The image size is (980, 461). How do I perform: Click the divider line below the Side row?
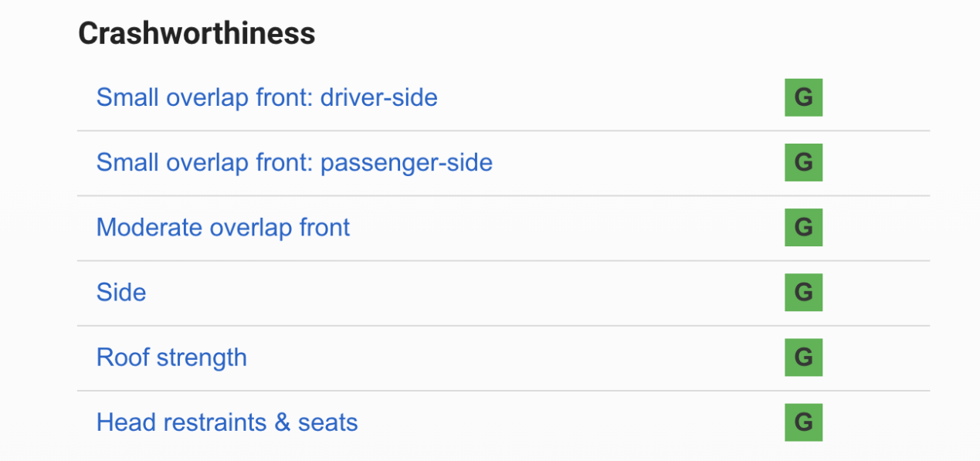[x=502, y=325]
